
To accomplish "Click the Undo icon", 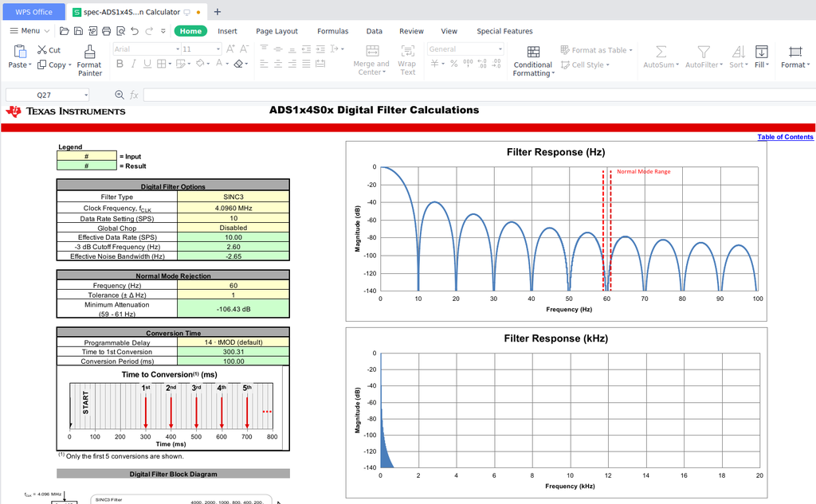I will (134, 30).
